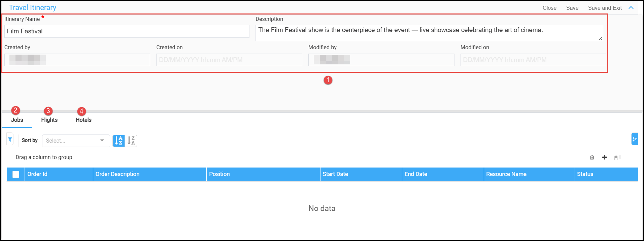
Task: Switch to the Flights tab
Action: [49, 120]
